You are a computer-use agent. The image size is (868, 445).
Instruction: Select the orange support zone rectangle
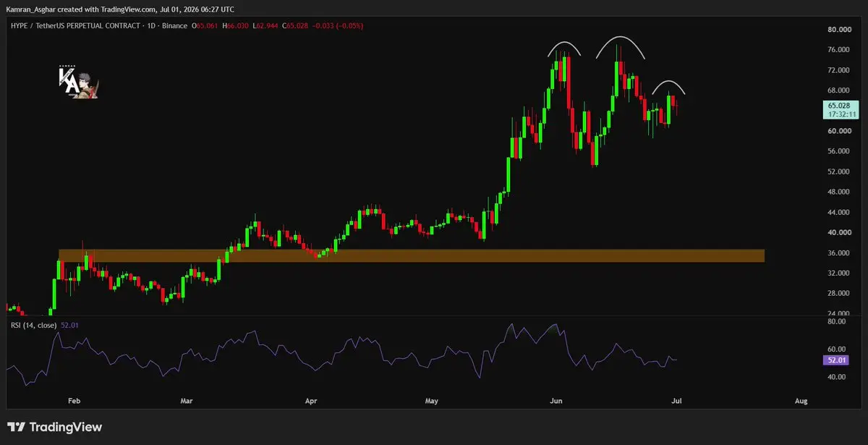pos(412,255)
